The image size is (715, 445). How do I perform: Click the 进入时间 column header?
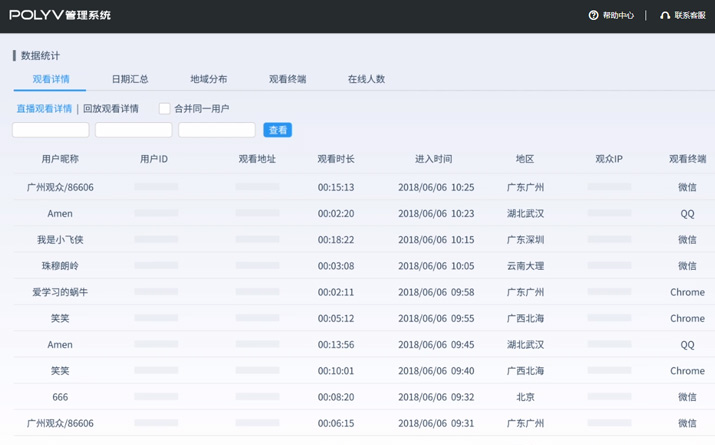[x=434, y=159]
